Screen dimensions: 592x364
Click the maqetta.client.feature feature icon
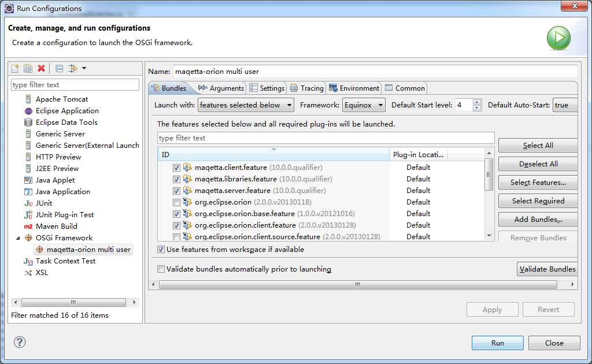point(187,167)
